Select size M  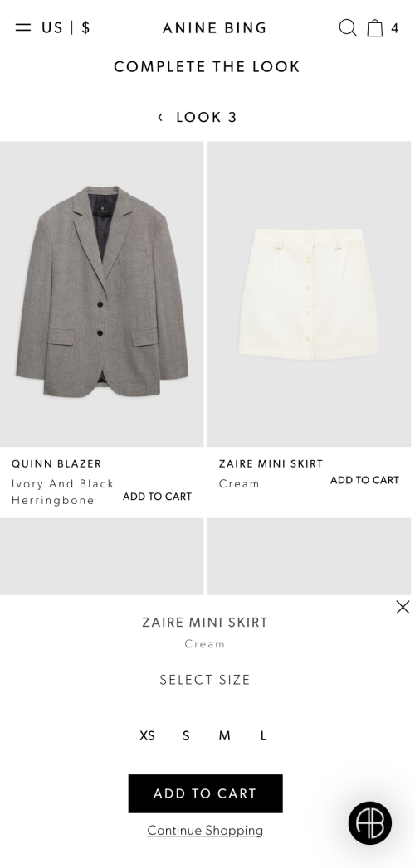(224, 735)
